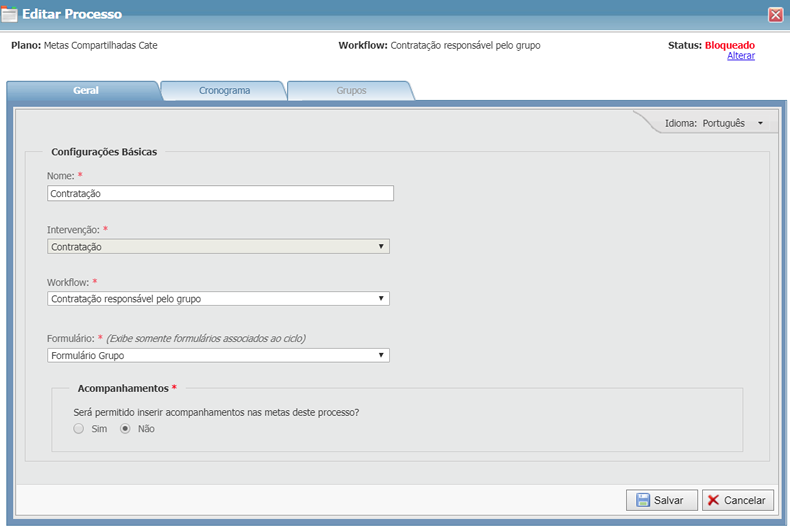This screenshot has width=790, height=528.
Task: Click the Configurações Básicas section heading
Action: coord(104,152)
